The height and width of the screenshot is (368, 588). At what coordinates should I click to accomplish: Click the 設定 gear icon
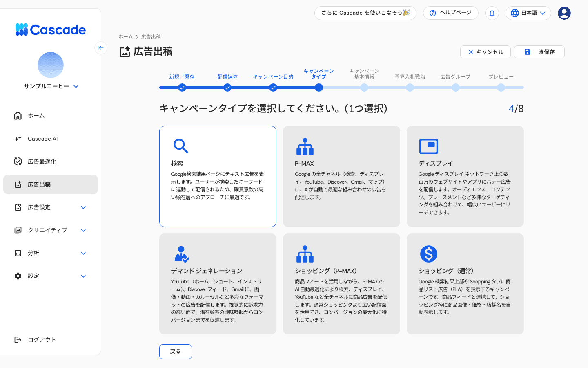click(x=18, y=276)
